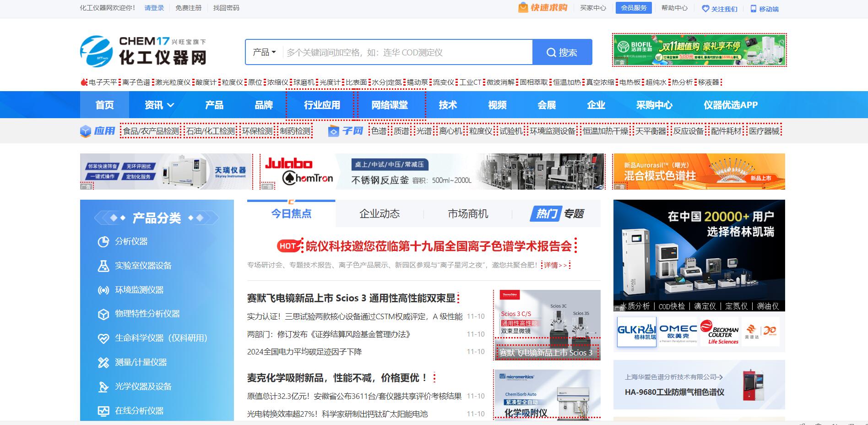Switch to the 今日焦点 tab
The height and width of the screenshot is (425, 868).
tap(291, 214)
